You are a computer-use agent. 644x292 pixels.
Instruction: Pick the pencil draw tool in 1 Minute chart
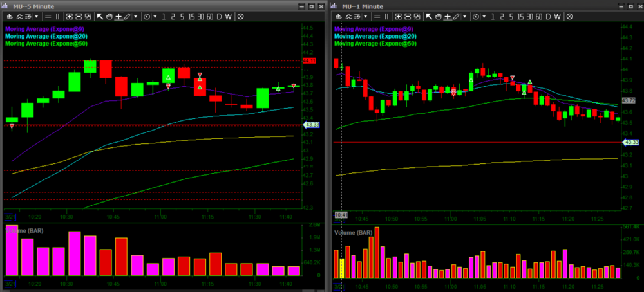[x=457, y=15]
